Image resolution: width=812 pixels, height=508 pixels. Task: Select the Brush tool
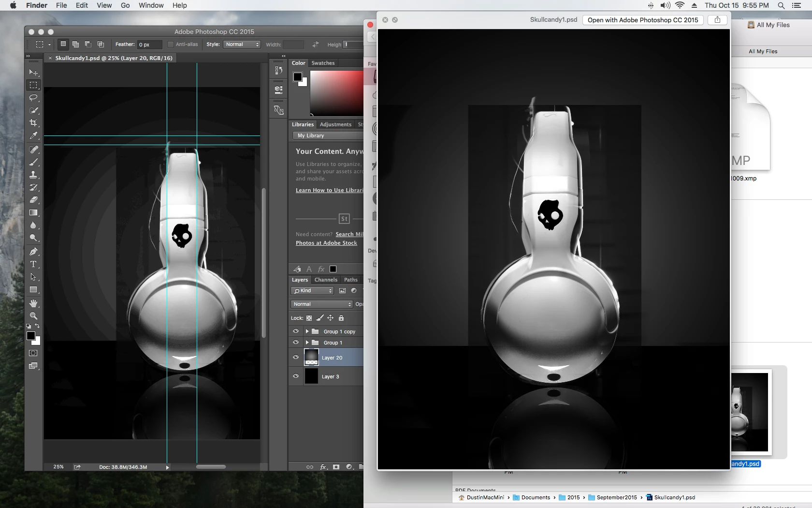click(x=33, y=162)
